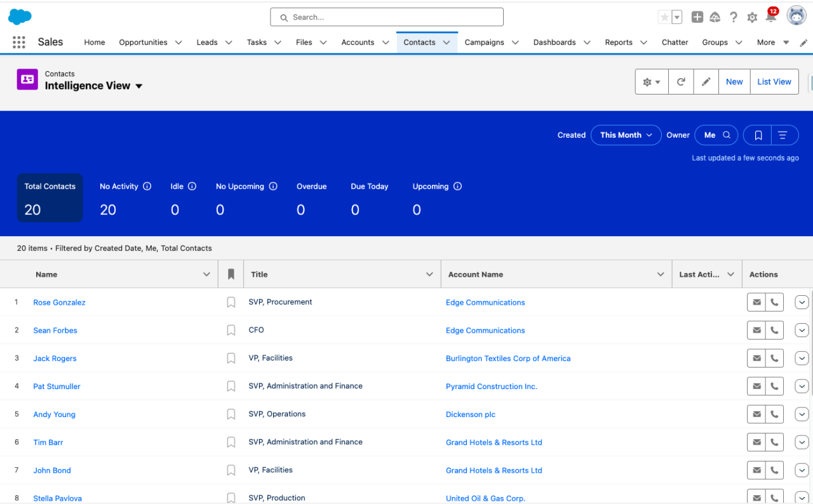Select the Overdue metric
The height and width of the screenshot is (504, 813).
pyautogui.click(x=312, y=198)
